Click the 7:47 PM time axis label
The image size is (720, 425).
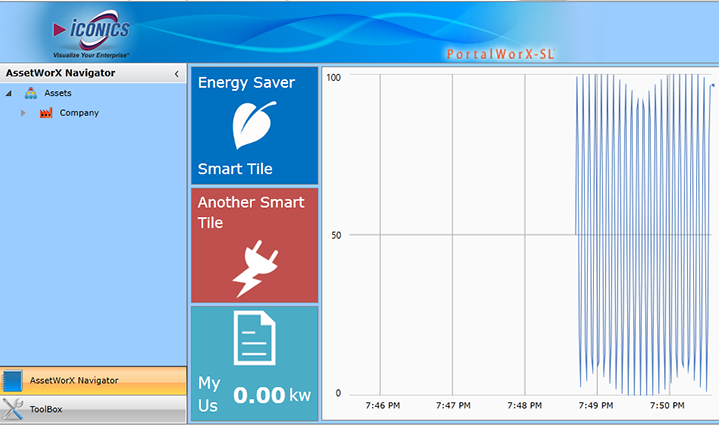point(453,406)
